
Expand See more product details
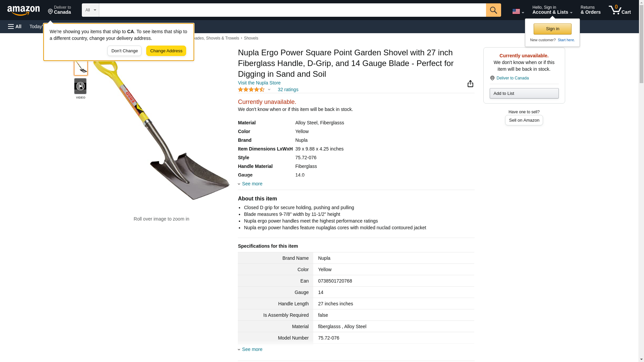(252, 184)
